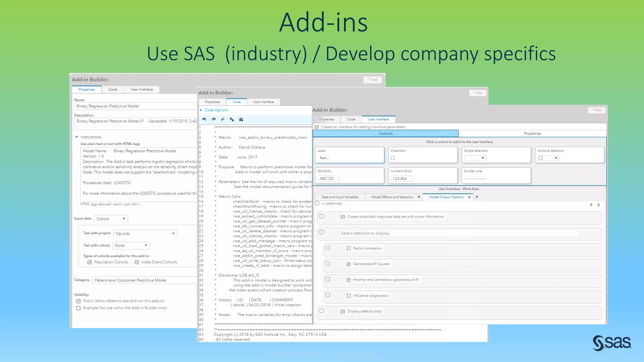The height and width of the screenshot is (362, 644).
Task: Expand the Code Options section
Action: [201, 110]
